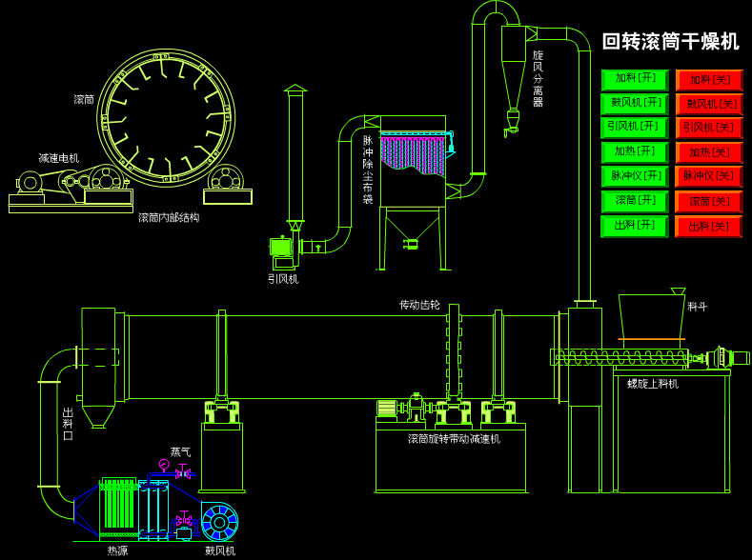Click the transmission gear (传动齿轮) ring
The image size is (752, 560).
pos(454,354)
